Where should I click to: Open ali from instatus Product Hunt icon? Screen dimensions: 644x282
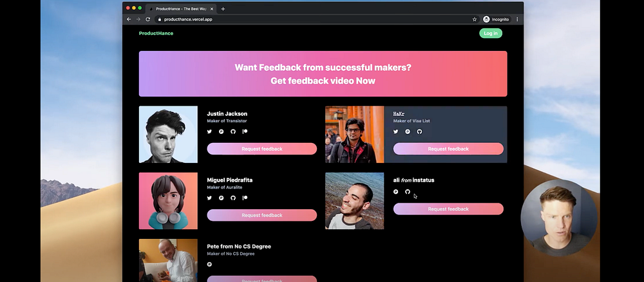click(396, 192)
